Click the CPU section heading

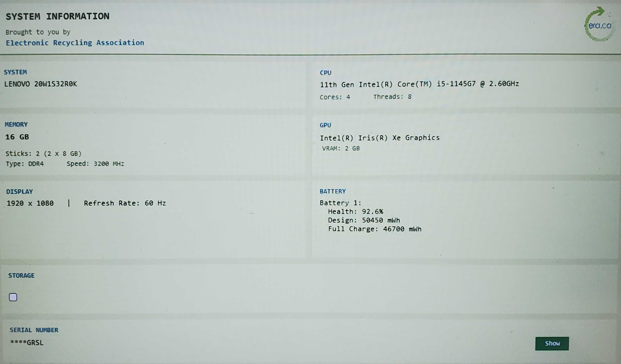[326, 73]
